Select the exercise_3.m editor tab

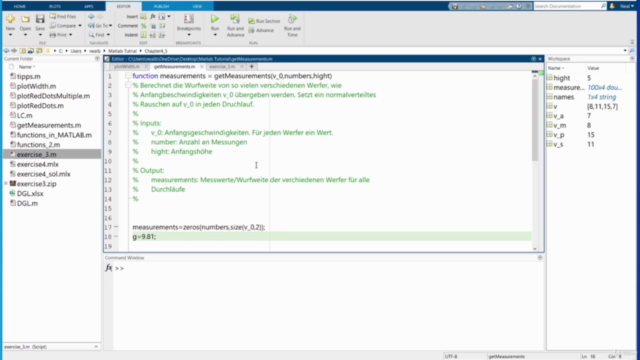[222, 67]
